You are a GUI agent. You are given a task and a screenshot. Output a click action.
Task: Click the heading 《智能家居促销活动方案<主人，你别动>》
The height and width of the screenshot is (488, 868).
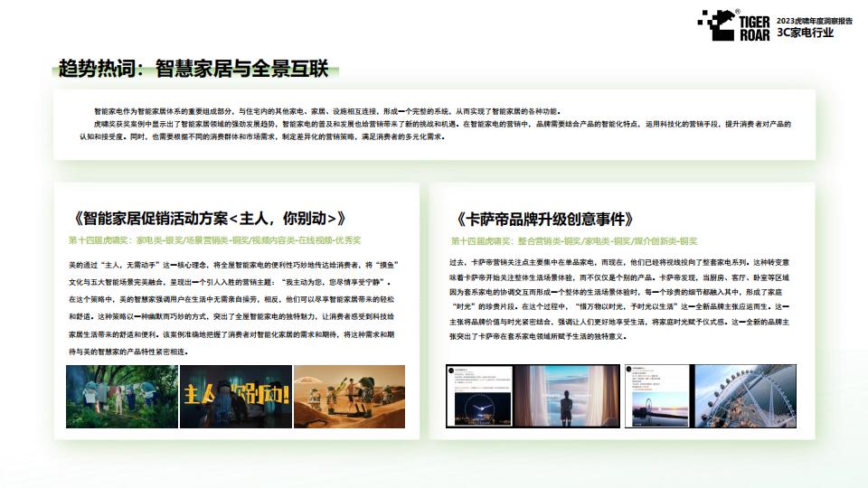(209, 218)
